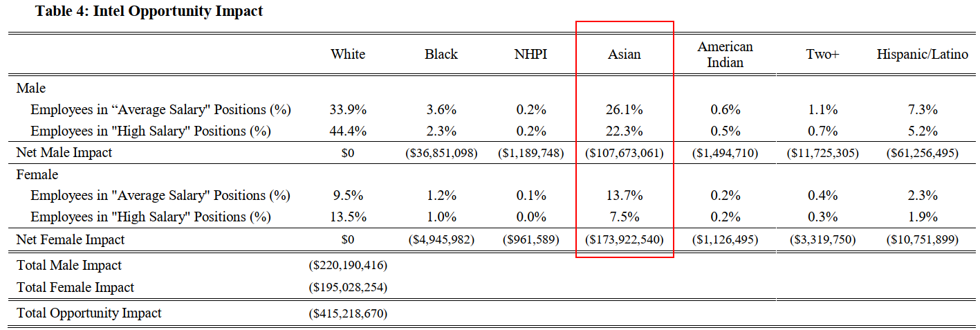The width and height of the screenshot is (980, 330).
Task: Select the Black column header
Action: tap(441, 54)
